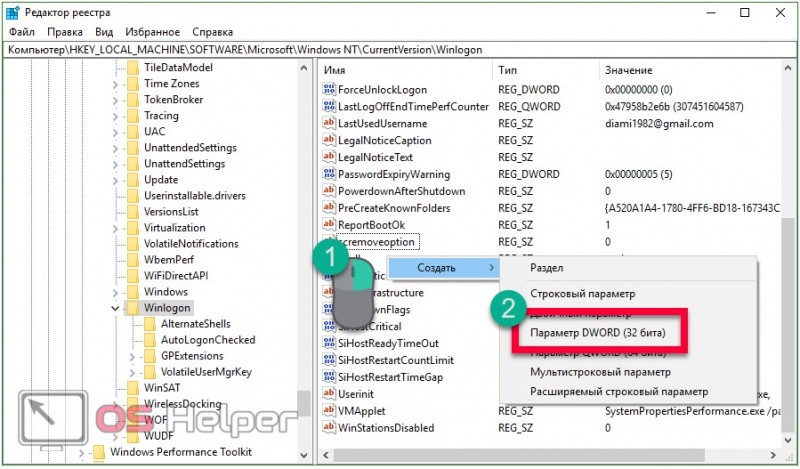The width and height of the screenshot is (800, 469).
Task: Expand the TokenBroker key
Action: 115,100
